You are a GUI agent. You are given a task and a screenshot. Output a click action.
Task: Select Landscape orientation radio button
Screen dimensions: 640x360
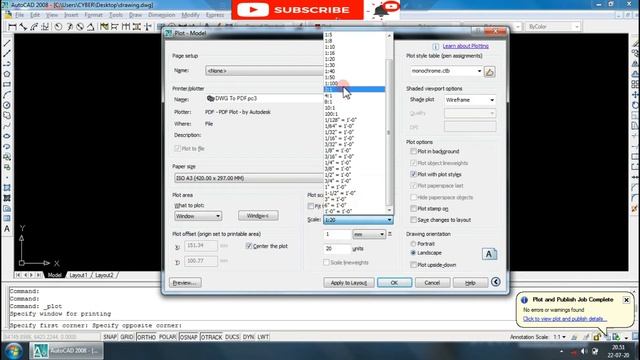coord(413,253)
